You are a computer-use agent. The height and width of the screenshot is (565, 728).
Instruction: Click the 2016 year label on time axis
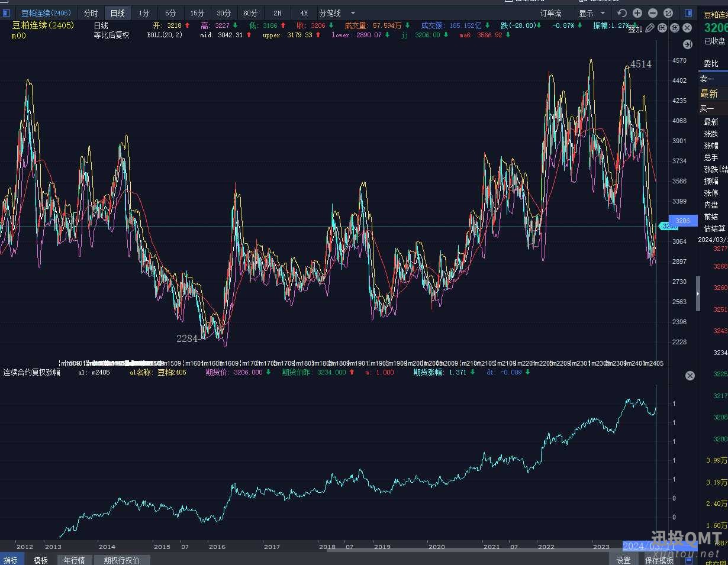point(217,547)
